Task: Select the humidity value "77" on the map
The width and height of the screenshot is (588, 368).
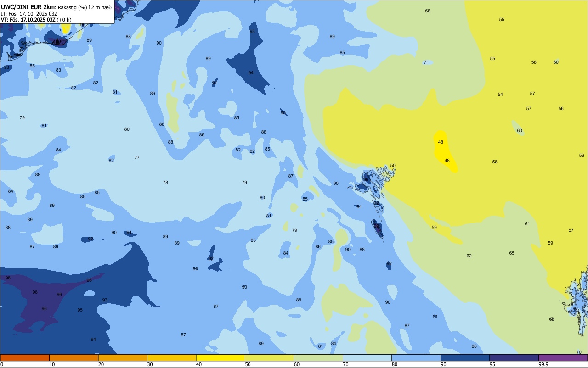Action: pos(137,158)
